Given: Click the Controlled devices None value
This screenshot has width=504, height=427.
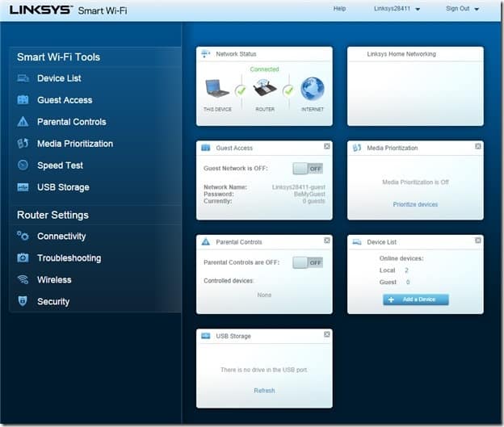Looking at the screenshot, I should click(264, 295).
